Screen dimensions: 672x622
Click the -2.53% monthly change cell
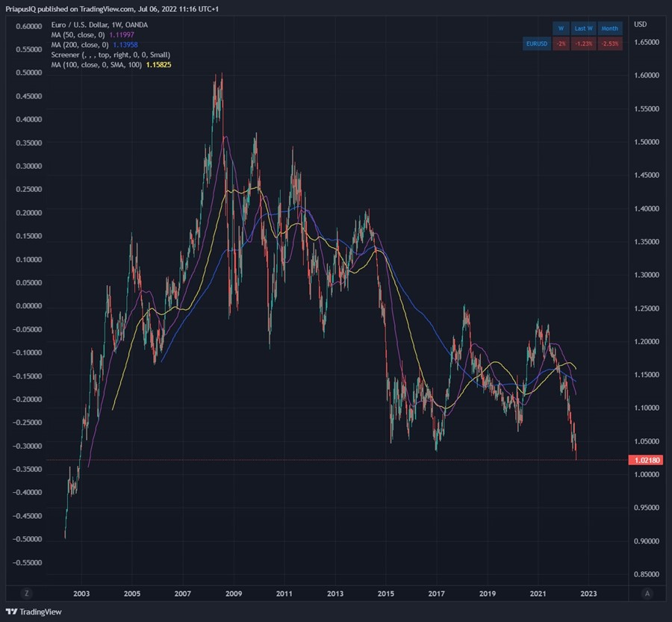(609, 43)
